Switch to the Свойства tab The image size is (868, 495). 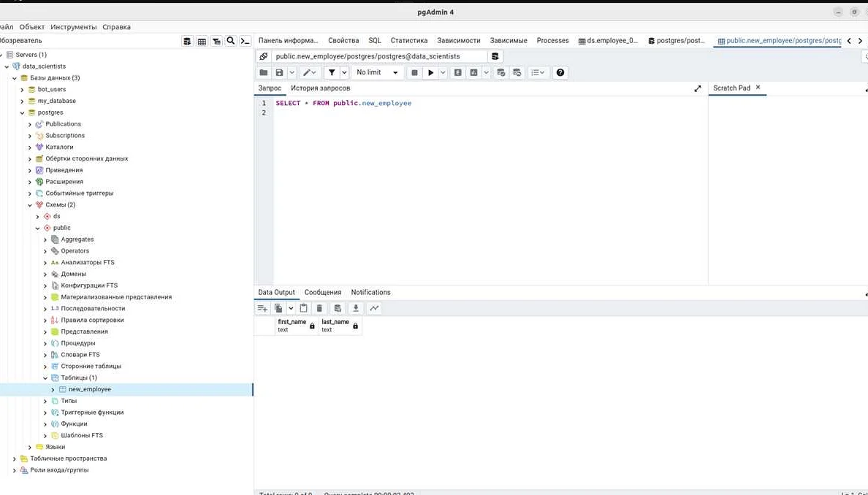[x=343, y=40]
